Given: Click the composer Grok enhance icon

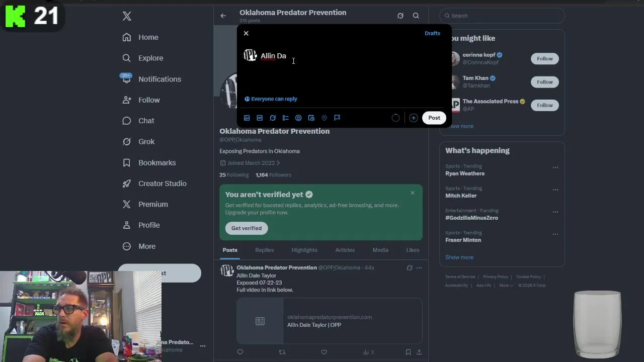Looking at the screenshot, I should (x=273, y=118).
